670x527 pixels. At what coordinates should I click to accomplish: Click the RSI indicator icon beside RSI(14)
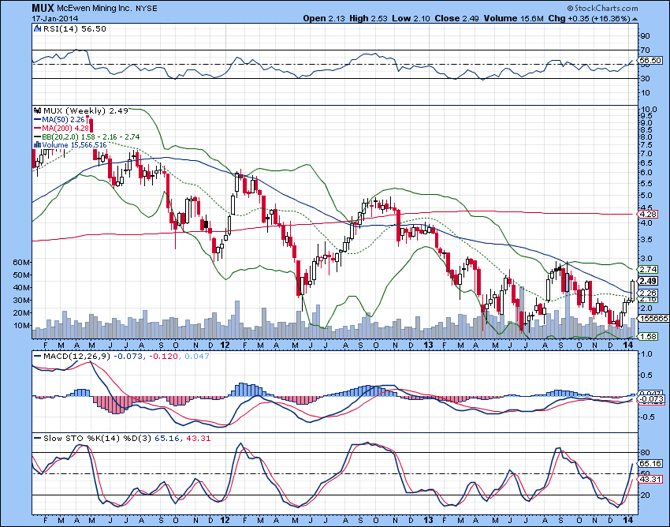(37, 29)
